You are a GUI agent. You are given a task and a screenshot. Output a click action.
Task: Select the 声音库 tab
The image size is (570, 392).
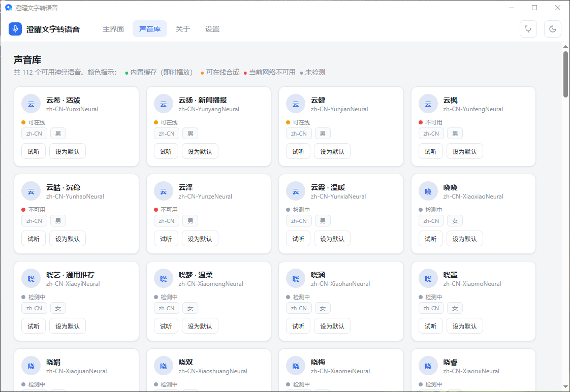coord(150,29)
